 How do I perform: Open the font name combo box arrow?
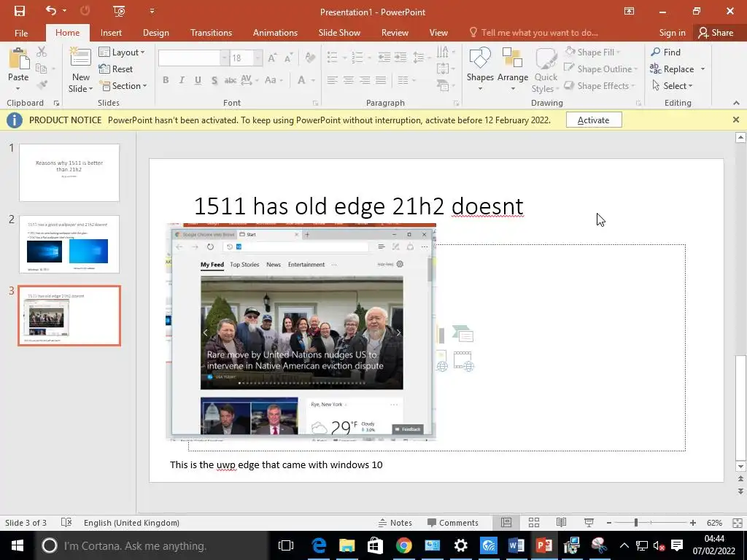(x=224, y=58)
